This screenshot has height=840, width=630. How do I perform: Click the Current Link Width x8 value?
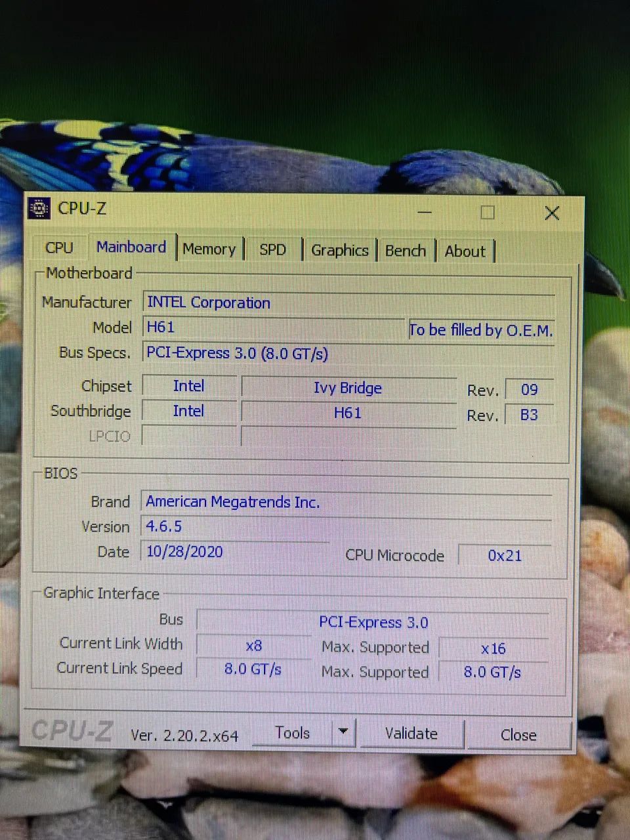[254, 646]
